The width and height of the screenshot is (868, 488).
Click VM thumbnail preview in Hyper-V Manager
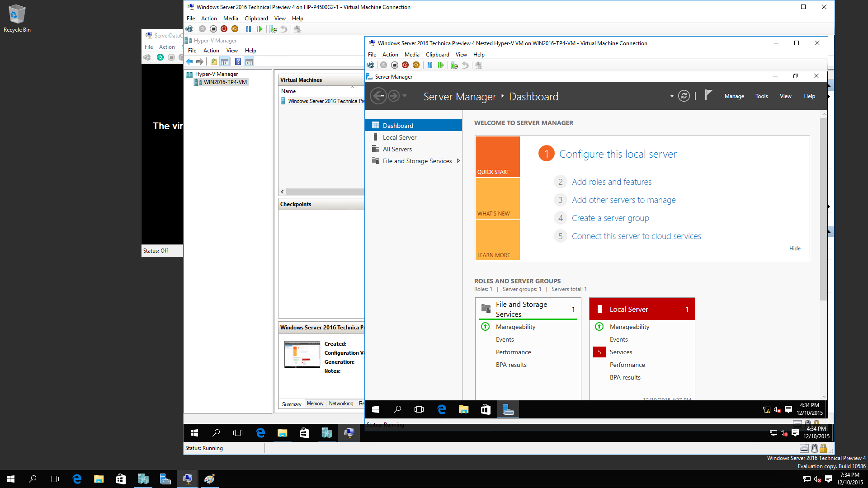click(x=302, y=354)
